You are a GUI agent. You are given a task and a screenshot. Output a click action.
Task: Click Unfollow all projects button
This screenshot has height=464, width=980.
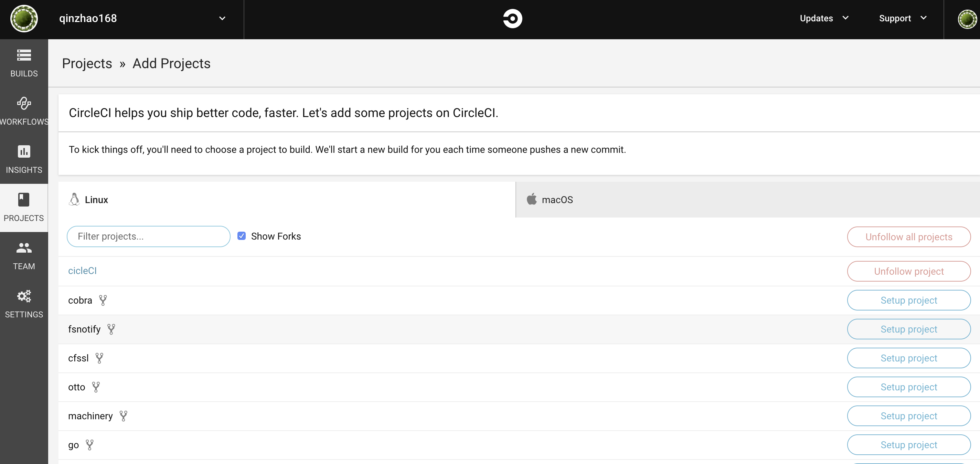(x=908, y=237)
